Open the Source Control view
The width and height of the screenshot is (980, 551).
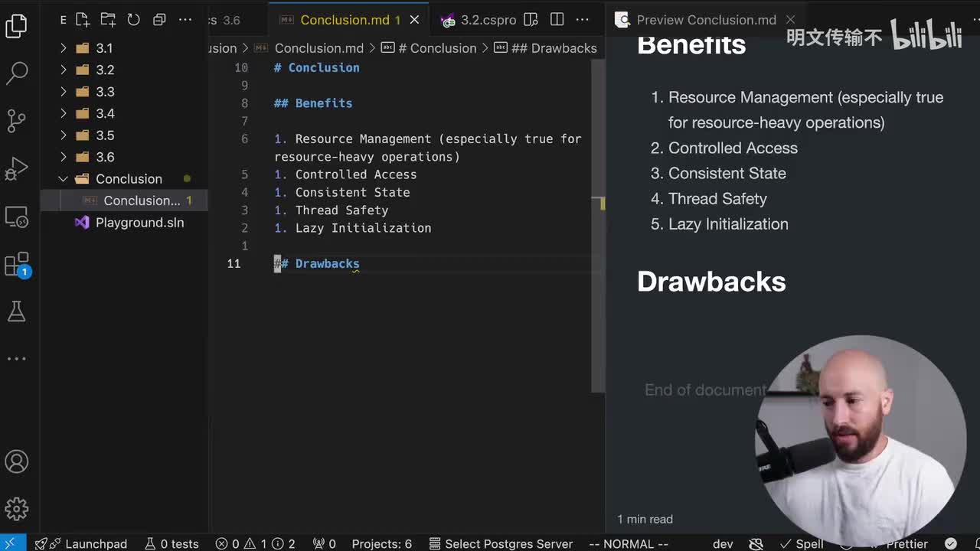[17, 120]
